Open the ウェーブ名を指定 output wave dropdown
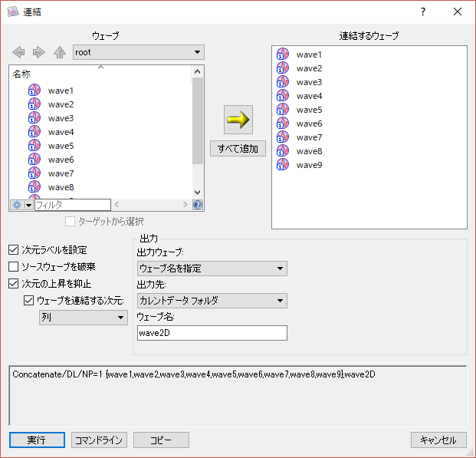Viewport: 476px width, 458px height. pos(212,269)
